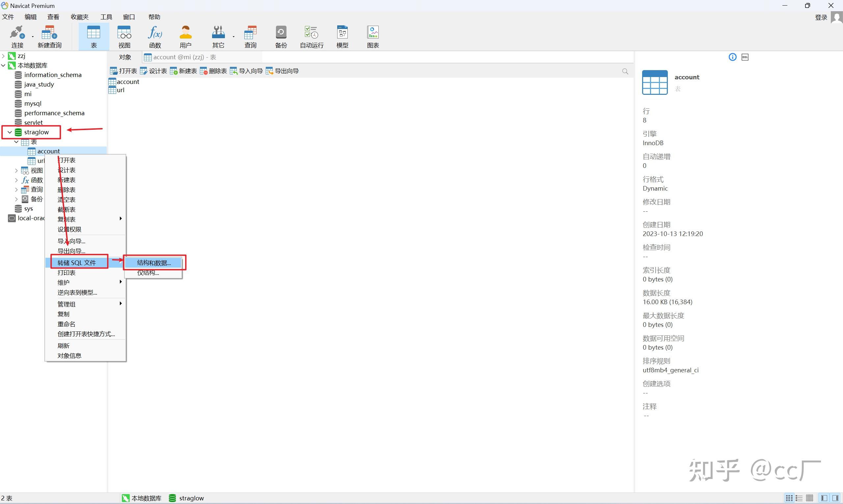Click the 导出向导 export wizard button
Image resolution: width=843 pixels, height=504 pixels.
click(282, 71)
